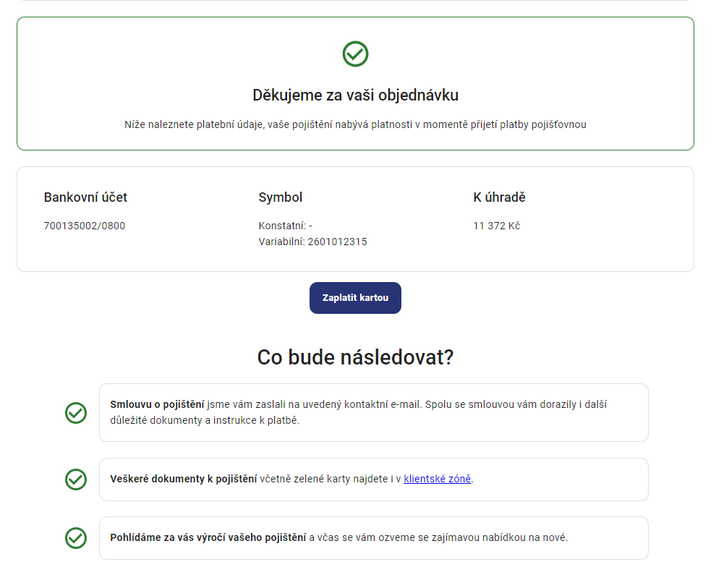Select bank account number 700135002/0800
Viewport: 716px width, 588px height.
85,226
